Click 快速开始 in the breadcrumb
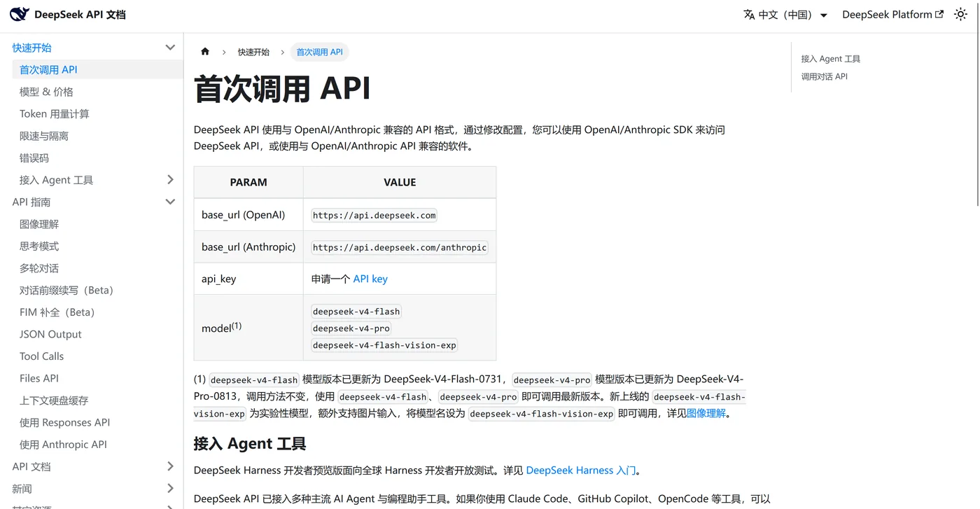Screen dimensions: 980x509 tap(253, 52)
